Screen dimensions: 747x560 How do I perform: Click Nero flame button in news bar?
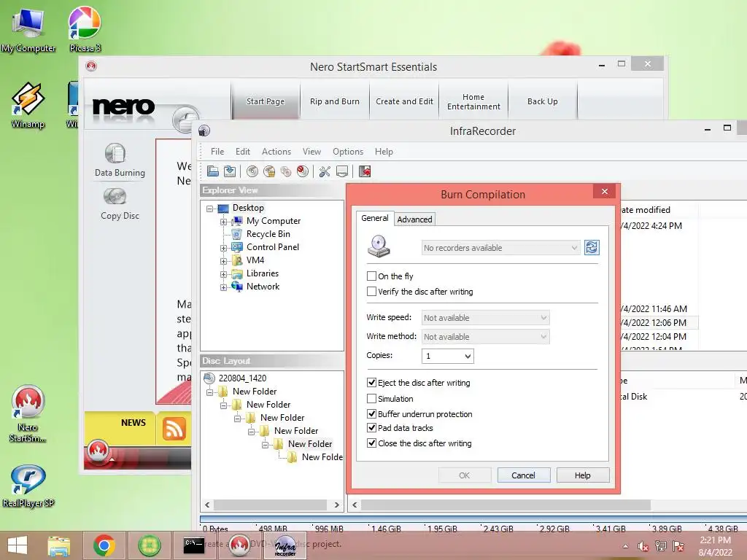(98, 451)
